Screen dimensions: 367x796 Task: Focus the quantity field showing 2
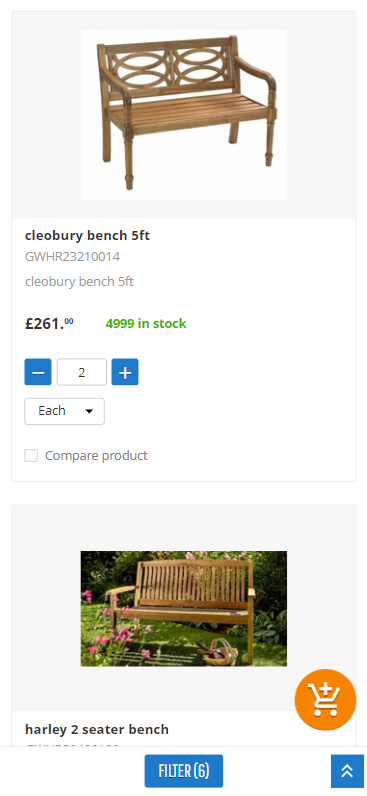(x=82, y=372)
